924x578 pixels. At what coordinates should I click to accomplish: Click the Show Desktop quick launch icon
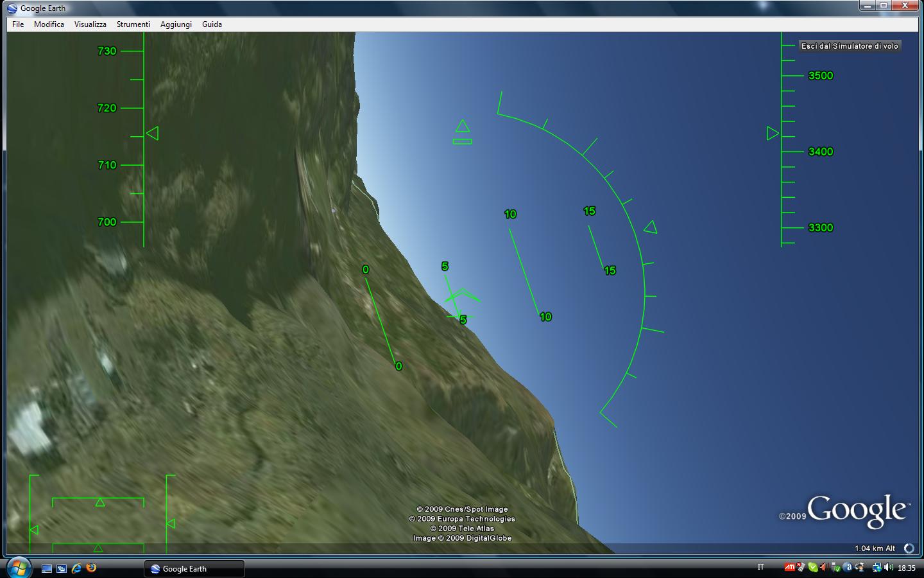46,568
